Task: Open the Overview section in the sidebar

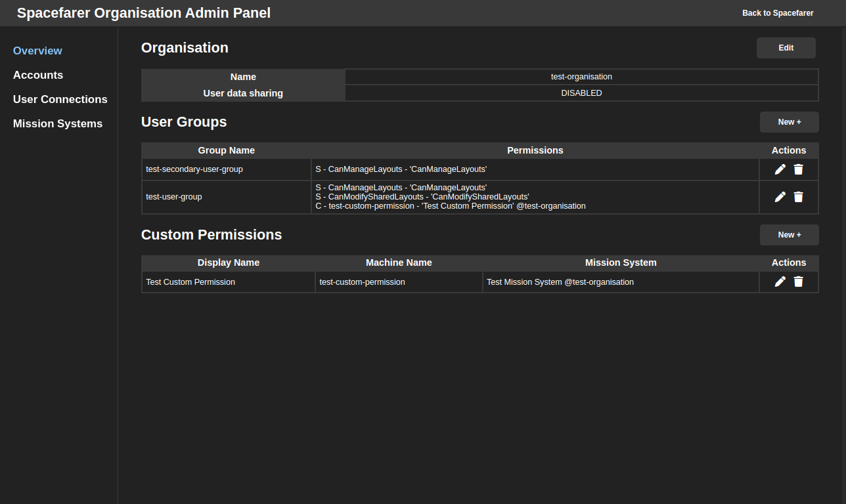Action: tap(37, 51)
